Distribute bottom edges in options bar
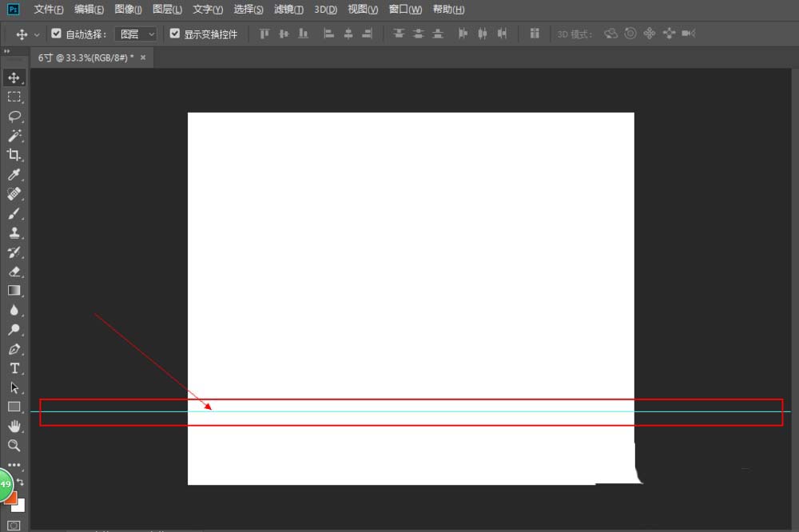Screen dimensions: 799x532 (438, 34)
